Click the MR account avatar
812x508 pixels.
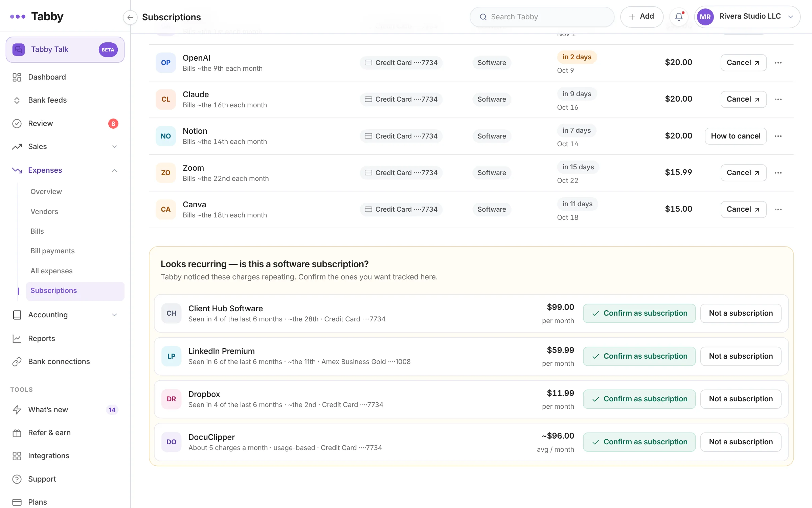[x=705, y=17]
